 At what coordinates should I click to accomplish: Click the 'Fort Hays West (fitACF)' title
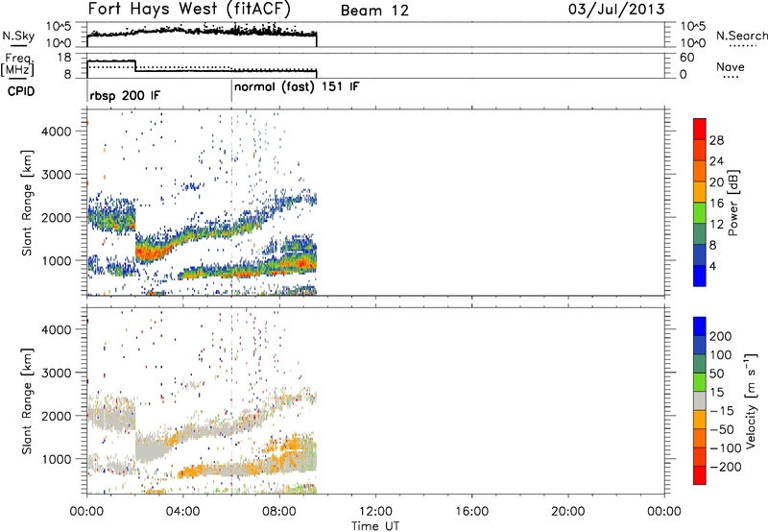(189, 10)
